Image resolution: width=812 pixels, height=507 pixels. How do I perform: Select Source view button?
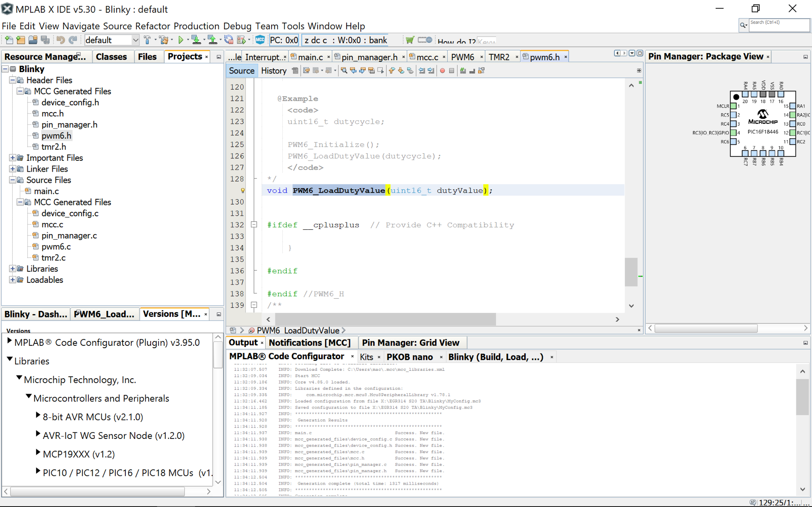242,70
